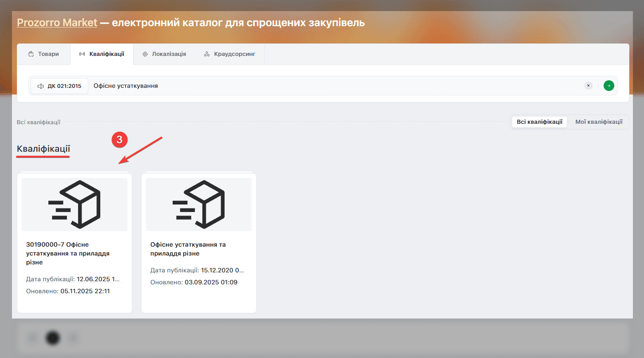Click the updated timestamp 03.09.2025 01:09
The width and height of the screenshot is (644, 358).
click(211, 283)
